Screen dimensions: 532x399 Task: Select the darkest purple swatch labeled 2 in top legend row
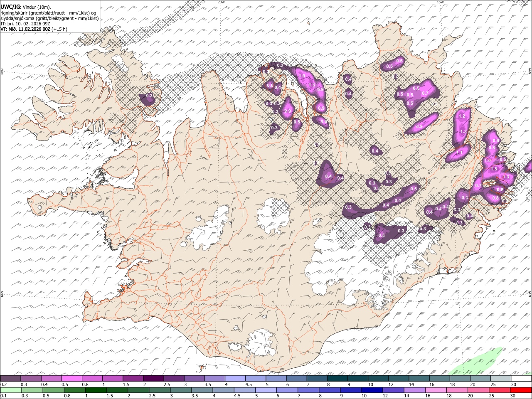click(x=153, y=378)
